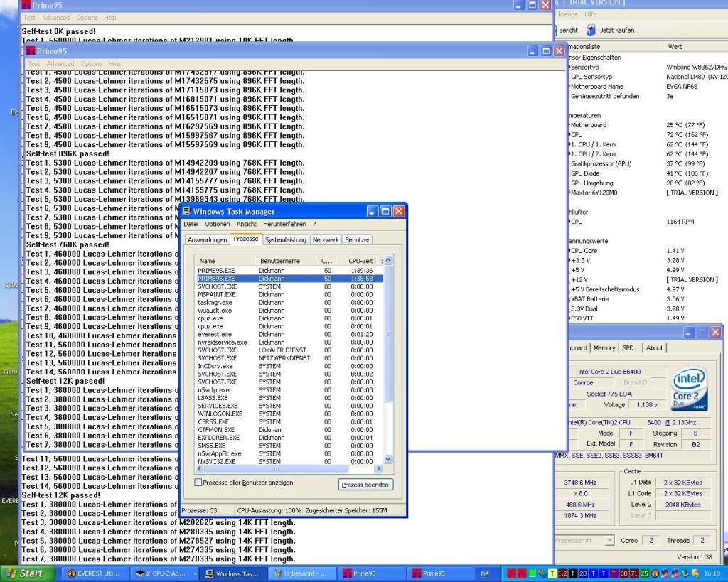Select taskmgr.exe process row

point(289,302)
